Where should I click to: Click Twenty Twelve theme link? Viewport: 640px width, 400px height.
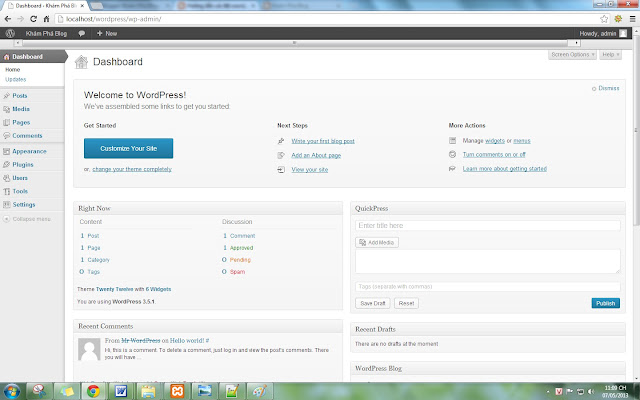click(115, 289)
